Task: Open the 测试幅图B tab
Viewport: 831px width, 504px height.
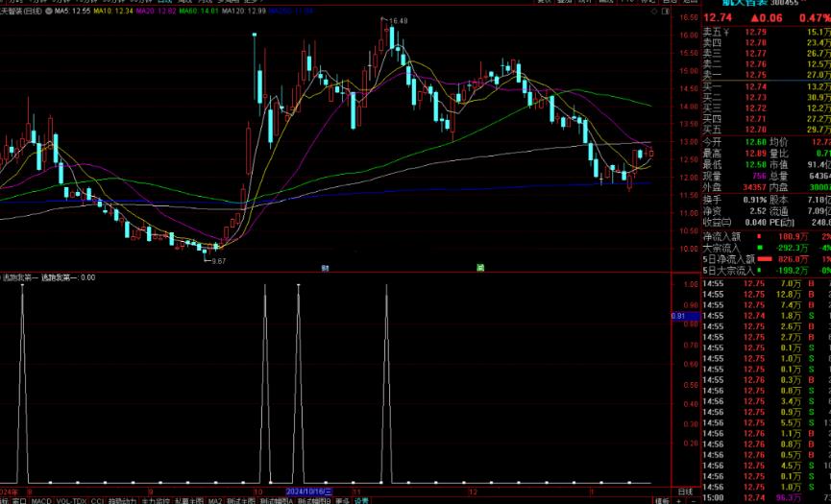Action: point(314,501)
